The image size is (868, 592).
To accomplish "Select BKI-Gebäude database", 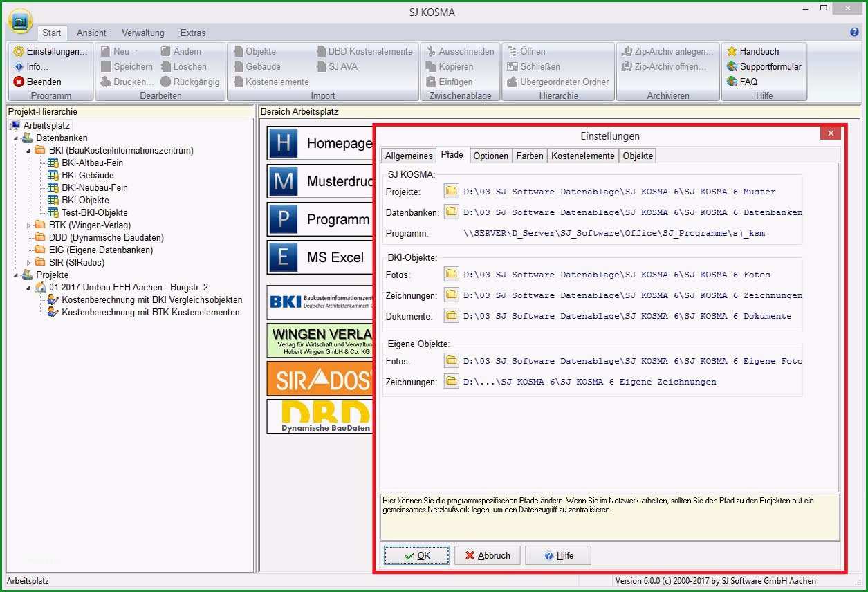I will coord(87,175).
